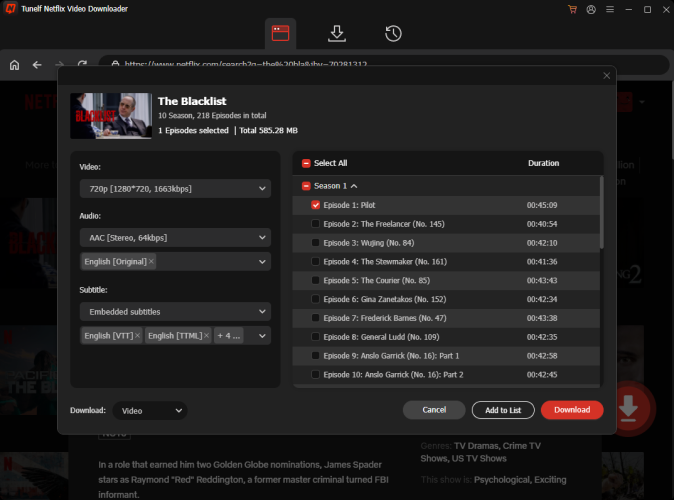The width and height of the screenshot is (674, 500).
Task: Open the downloading queue icon
Action: [337, 34]
